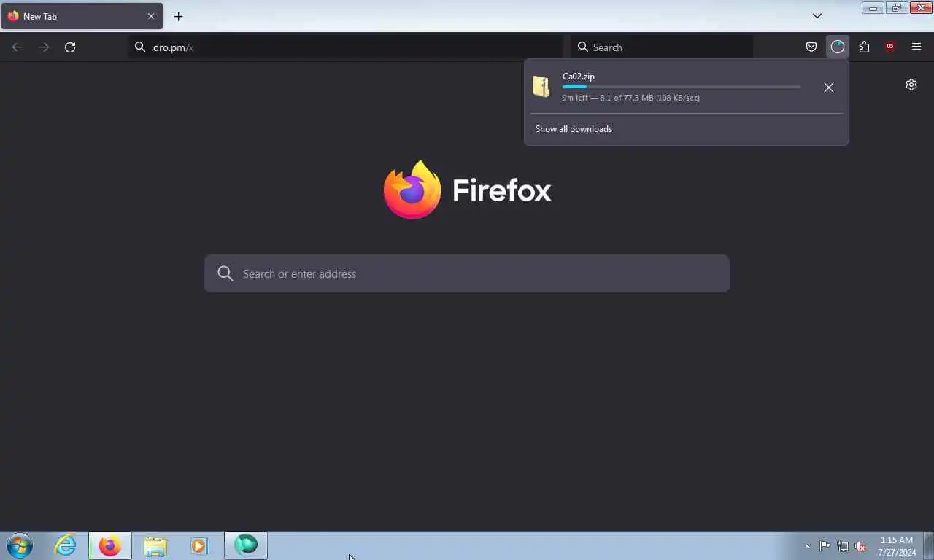Image resolution: width=934 pixels, height=560 pixels.
Task: Expand the list all tabs chevron
Action: point(817,16)
